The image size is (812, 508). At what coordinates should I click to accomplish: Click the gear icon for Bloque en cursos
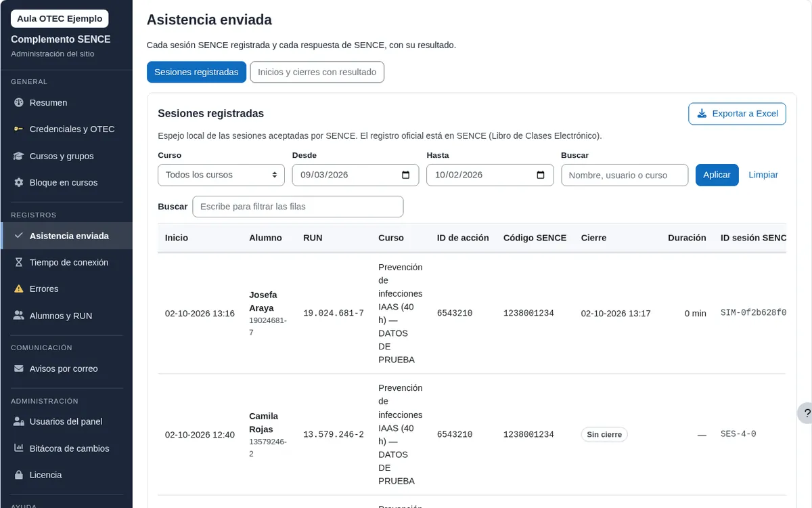coord(19,183)
